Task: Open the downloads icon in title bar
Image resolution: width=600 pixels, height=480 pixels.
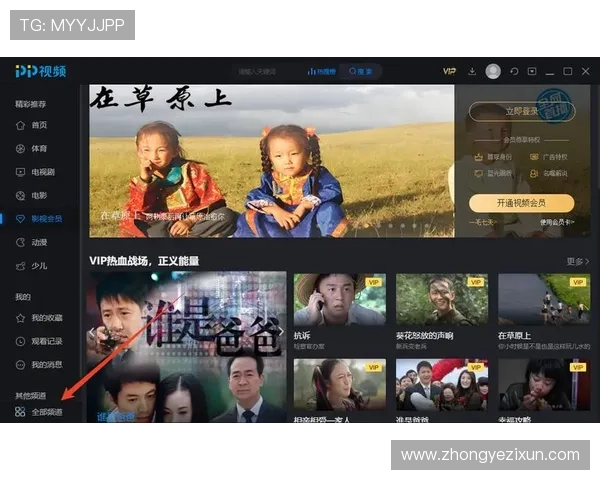Action: point(472,71)
